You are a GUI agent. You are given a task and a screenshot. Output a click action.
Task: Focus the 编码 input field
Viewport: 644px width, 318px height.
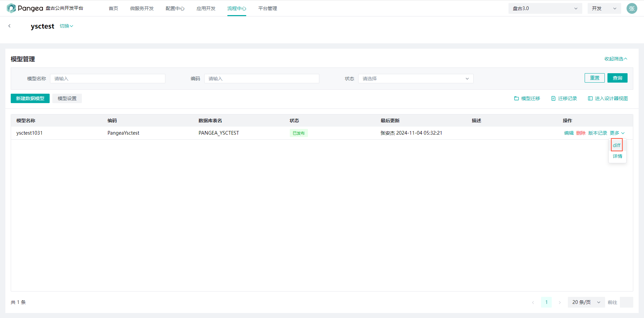coord(262,79)
